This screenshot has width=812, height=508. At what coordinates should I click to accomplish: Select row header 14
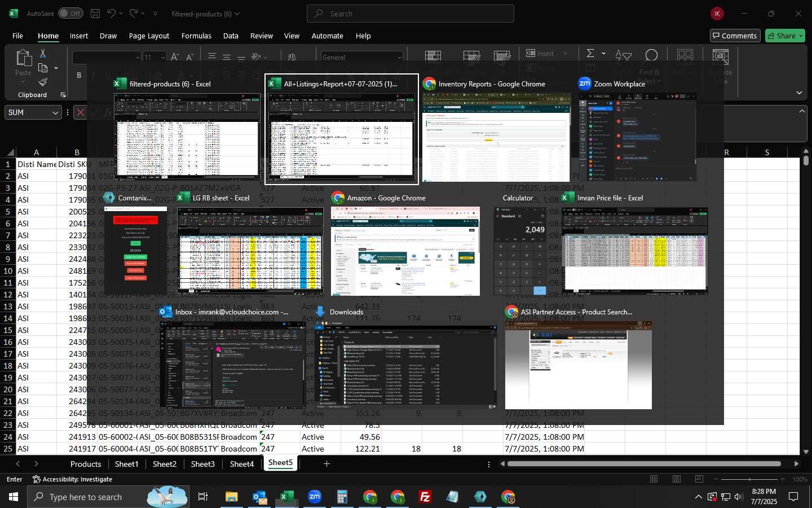[x=8, y=318]
